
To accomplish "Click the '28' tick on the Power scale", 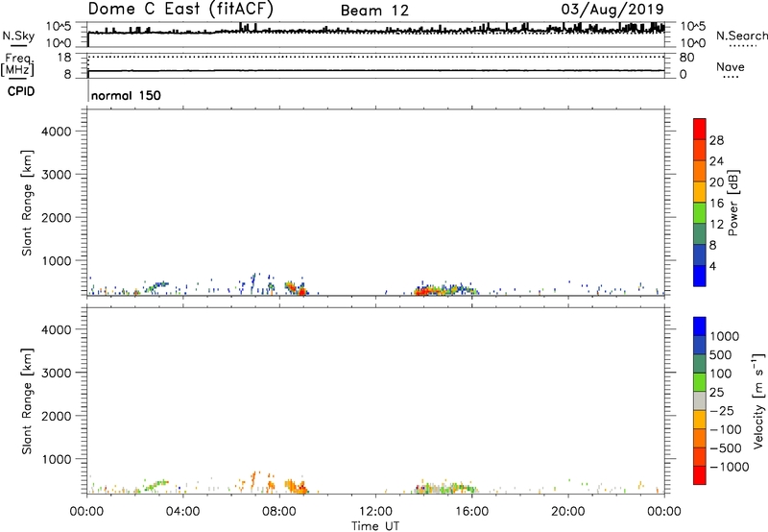I will 716,140.
